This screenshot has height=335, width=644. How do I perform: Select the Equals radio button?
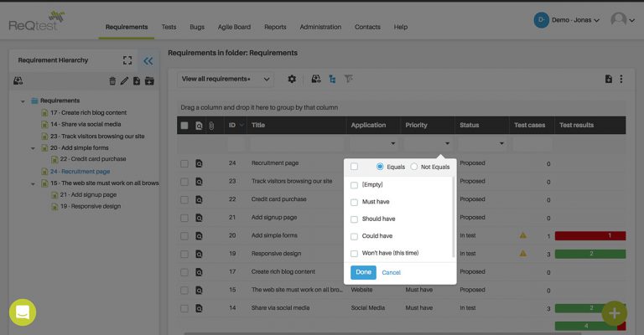click(380, 167)
